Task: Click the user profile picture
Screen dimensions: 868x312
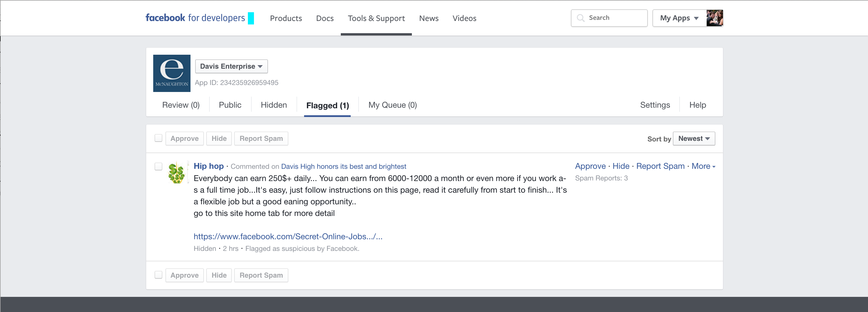Action: 714,18
